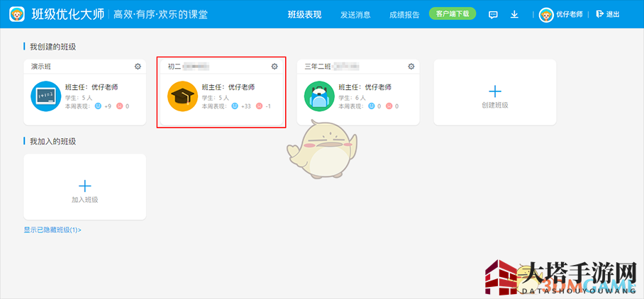Viewport: 644px width, 299px height.
Task: Click the yellow chick mascot
Action: click(321, 149)
